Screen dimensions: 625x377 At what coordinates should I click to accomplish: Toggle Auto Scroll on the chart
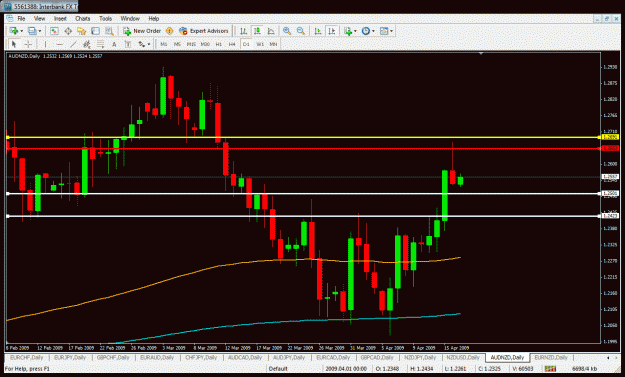[x=318, y=31]
